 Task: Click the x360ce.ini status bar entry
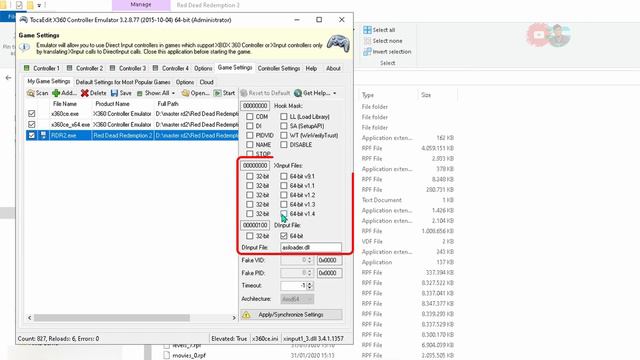pos(265,338)
